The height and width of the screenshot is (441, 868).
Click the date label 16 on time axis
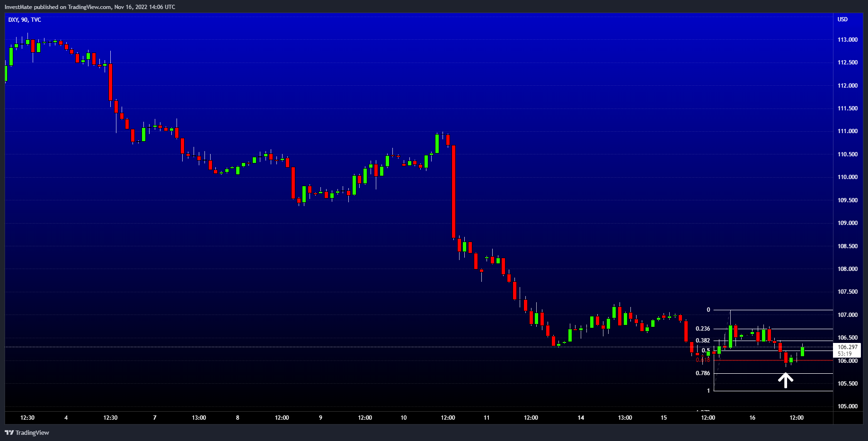point(753,418)
